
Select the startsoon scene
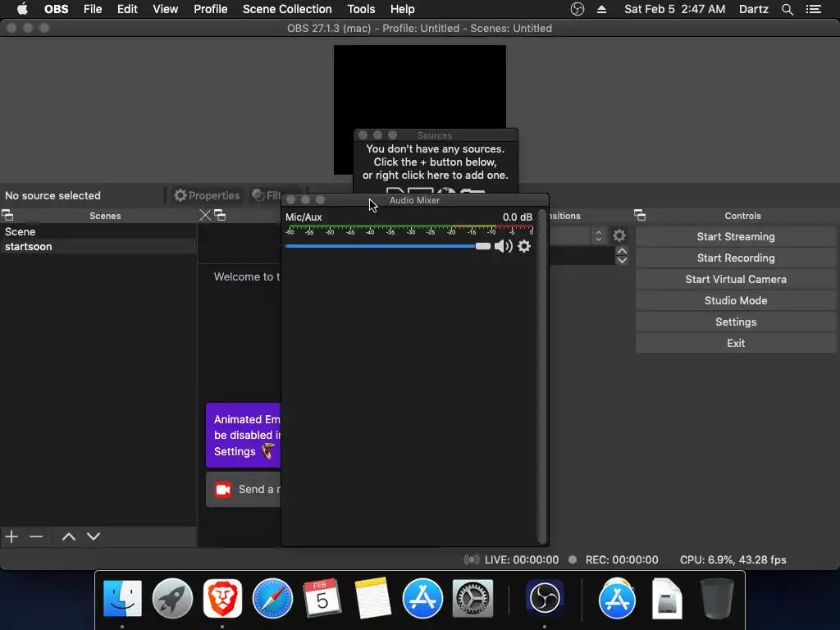[x=98, y=246]
